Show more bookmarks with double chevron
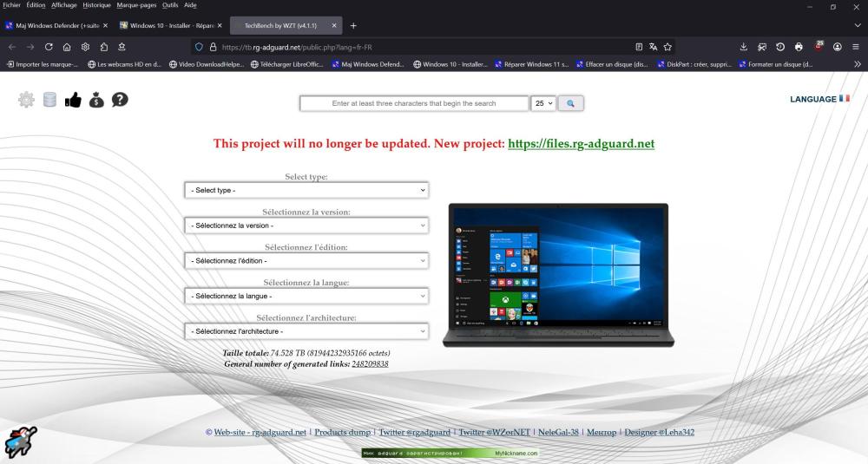The height and width of the screenshot is (464, 868). (858, 64)
